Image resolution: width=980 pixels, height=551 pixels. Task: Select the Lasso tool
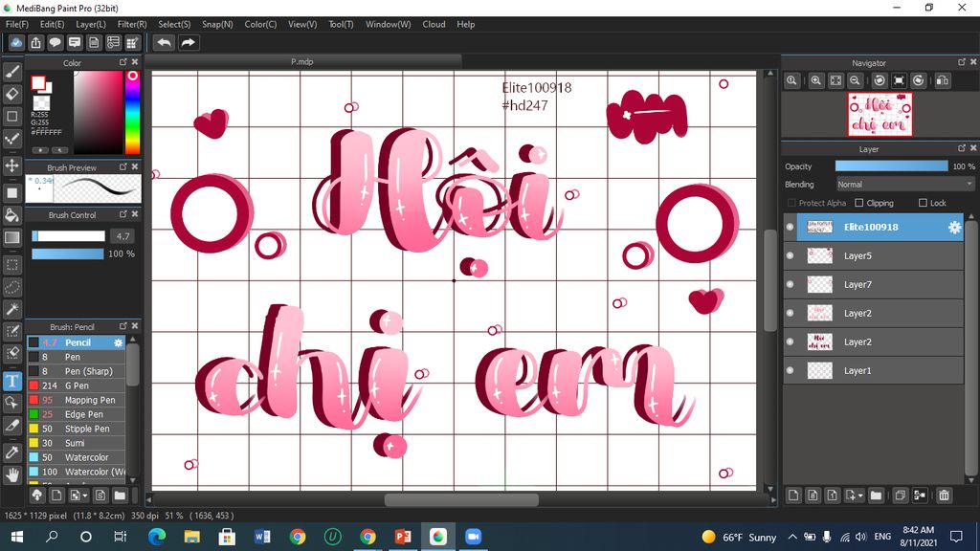(11, 287)
